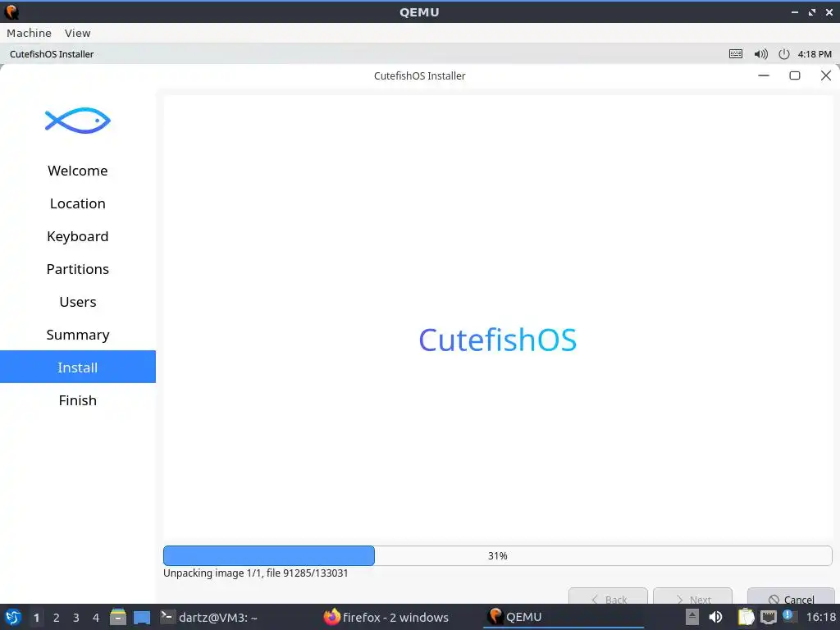
Task: Click the host clock showing 16:18
Action: 820,617
